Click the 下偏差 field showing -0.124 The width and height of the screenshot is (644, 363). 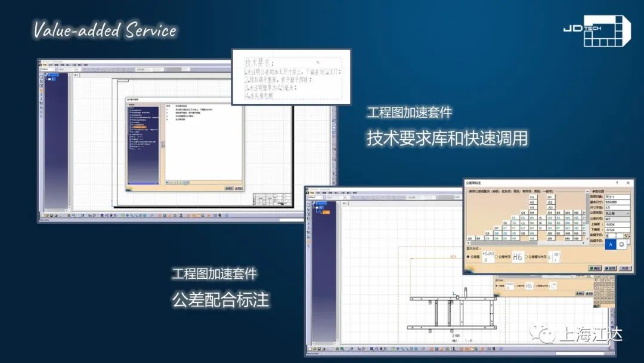617,230
